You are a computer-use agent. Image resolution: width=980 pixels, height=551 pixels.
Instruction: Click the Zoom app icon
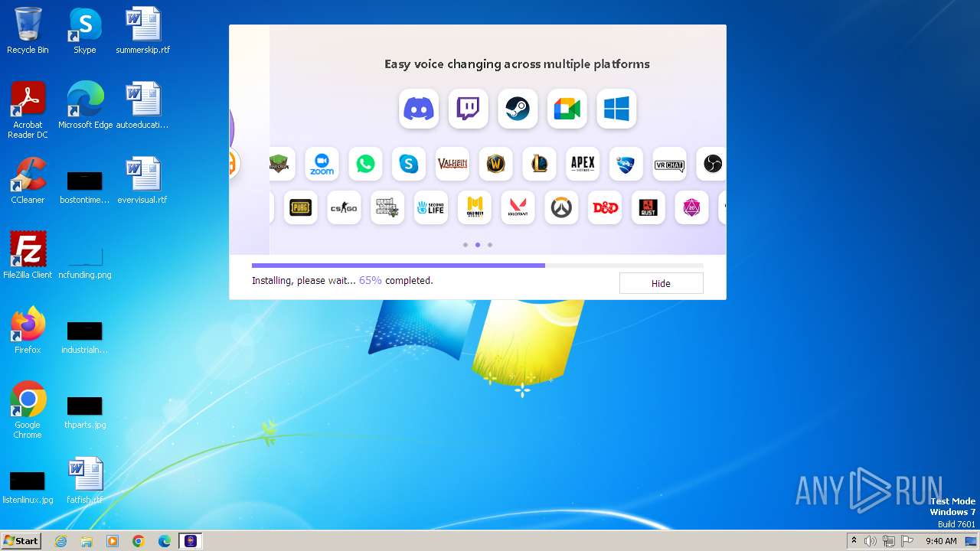point(322,164)
